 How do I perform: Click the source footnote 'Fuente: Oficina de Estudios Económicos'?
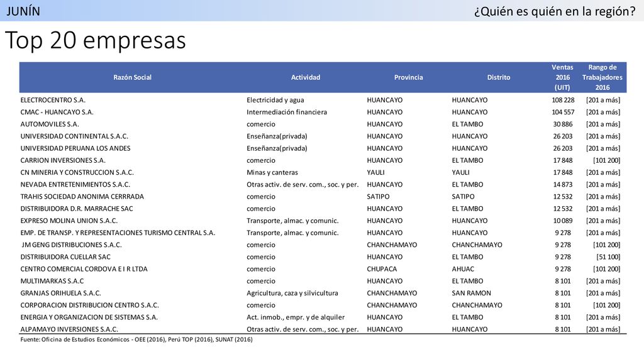[x=136, y=339]
